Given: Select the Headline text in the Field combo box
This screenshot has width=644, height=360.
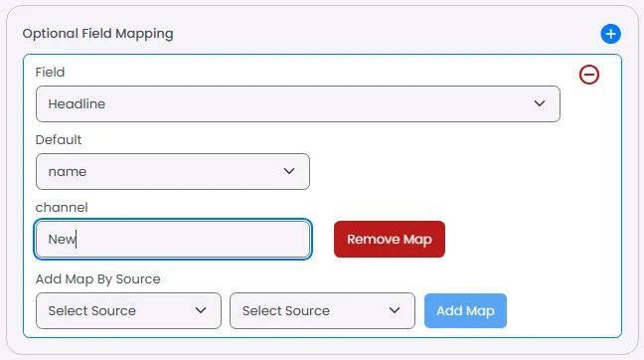Looking at the screenshot, I should [77, 104].
